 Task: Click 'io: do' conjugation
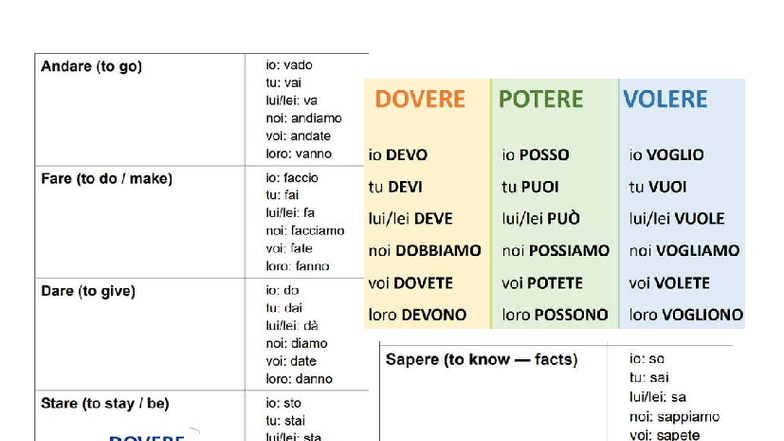click(x=282, y=290)
